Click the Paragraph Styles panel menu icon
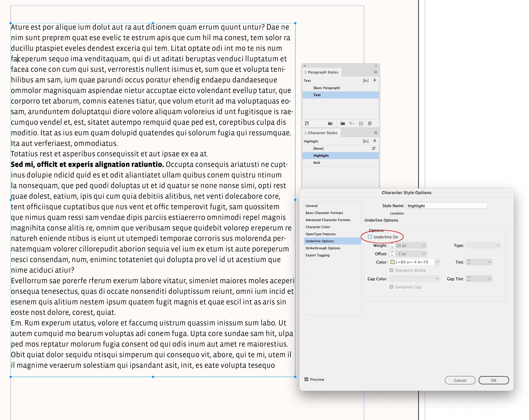Image resolution: width=529 pixels, height=420 pixels. pyautogui.click(x=375, y=72)
